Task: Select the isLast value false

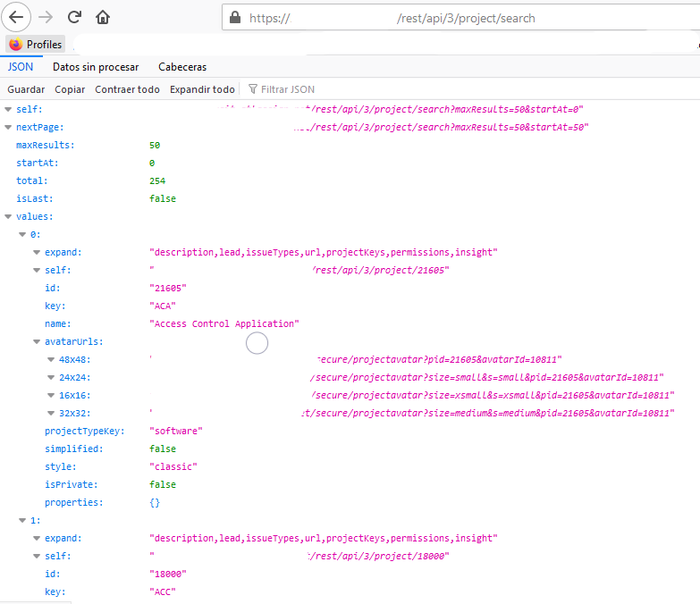Action: click(163, 198)
